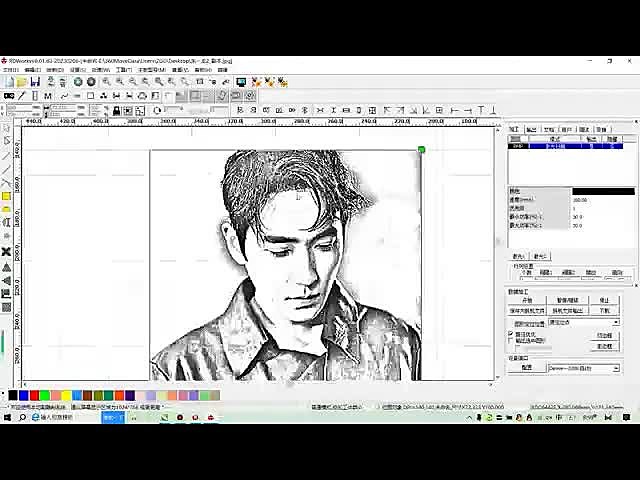Click the third orange star icon in toolbar
This screenshot has height=480, width=640.
tap(282, 82)
